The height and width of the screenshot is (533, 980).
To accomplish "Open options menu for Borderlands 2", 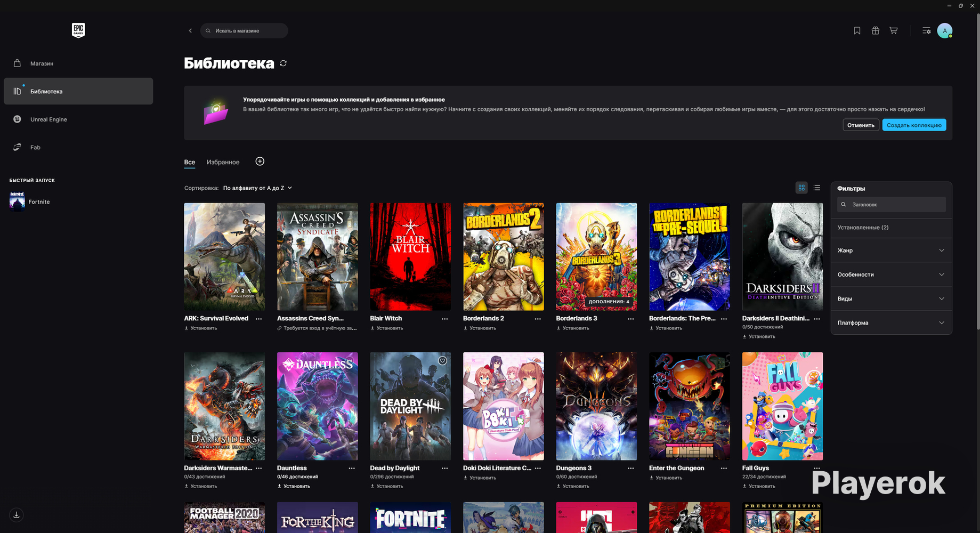I will point(538,319).
